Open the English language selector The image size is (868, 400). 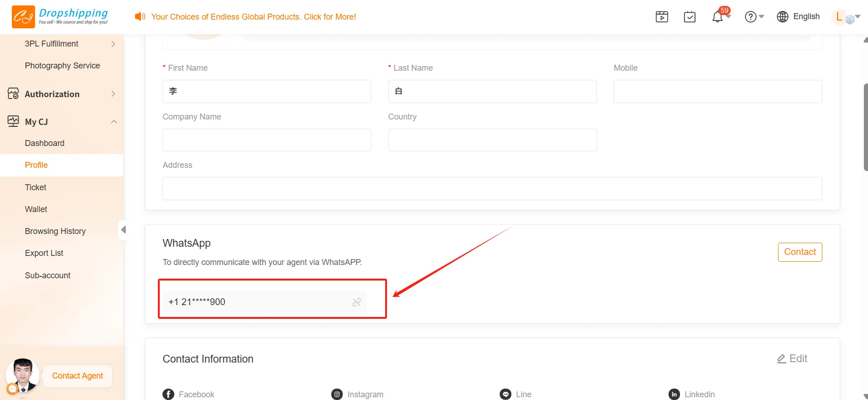(798, 17)
